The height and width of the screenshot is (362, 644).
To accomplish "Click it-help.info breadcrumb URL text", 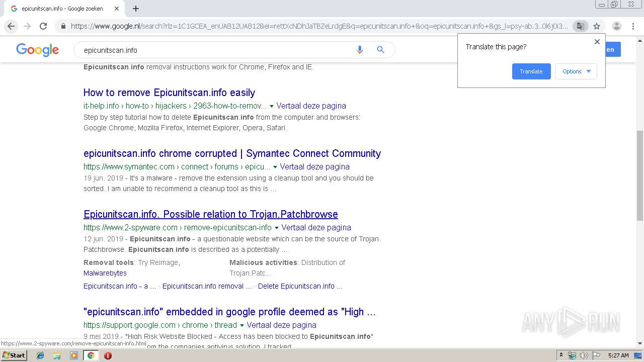I will (175, 106).
